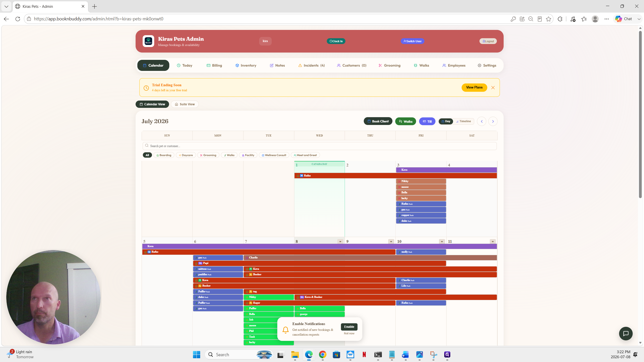Image resolution: width=644 pixels, height=362 pixels.
Task: Click the purple Keva booking bar on July 3
Action: pos(446,170)
